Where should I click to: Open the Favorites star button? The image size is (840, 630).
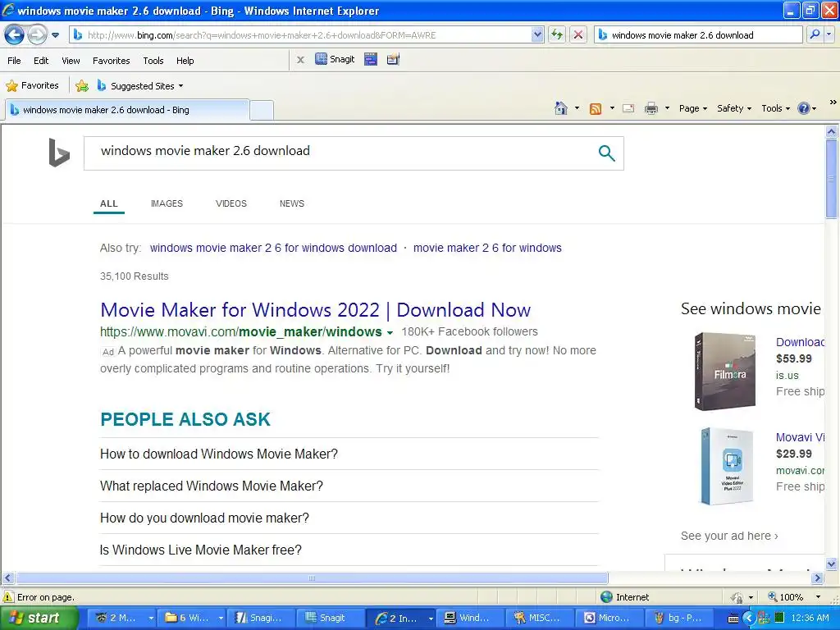point(32,85)
